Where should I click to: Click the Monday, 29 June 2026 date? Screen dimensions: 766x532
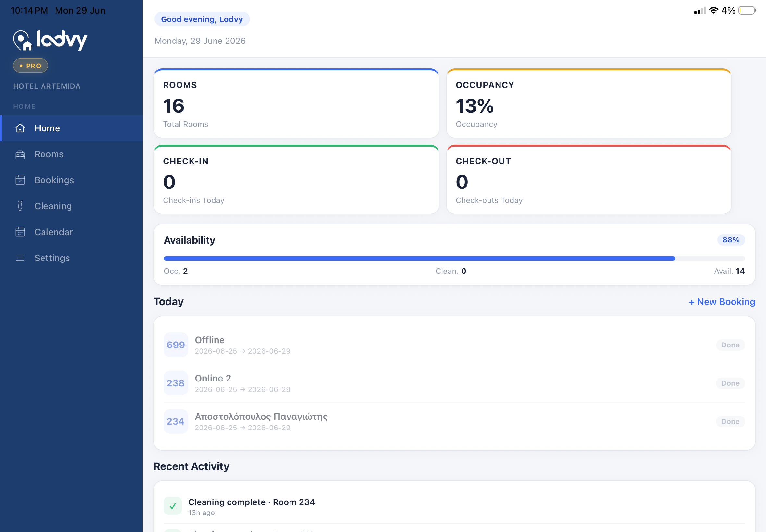[x=200, y=41]
